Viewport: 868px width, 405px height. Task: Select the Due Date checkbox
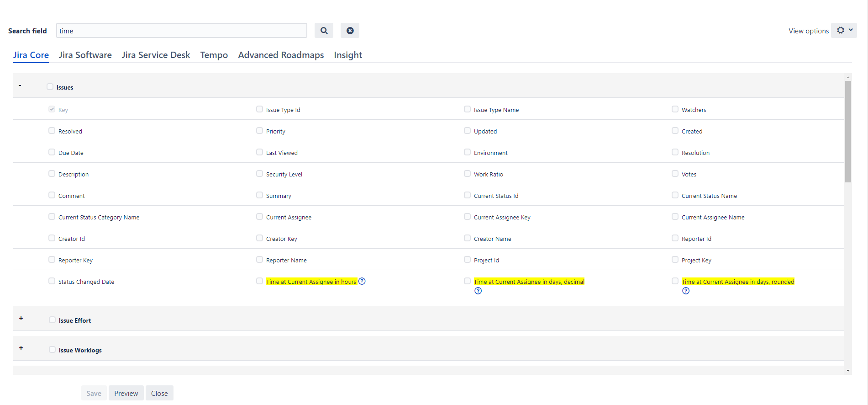point(52,152)
